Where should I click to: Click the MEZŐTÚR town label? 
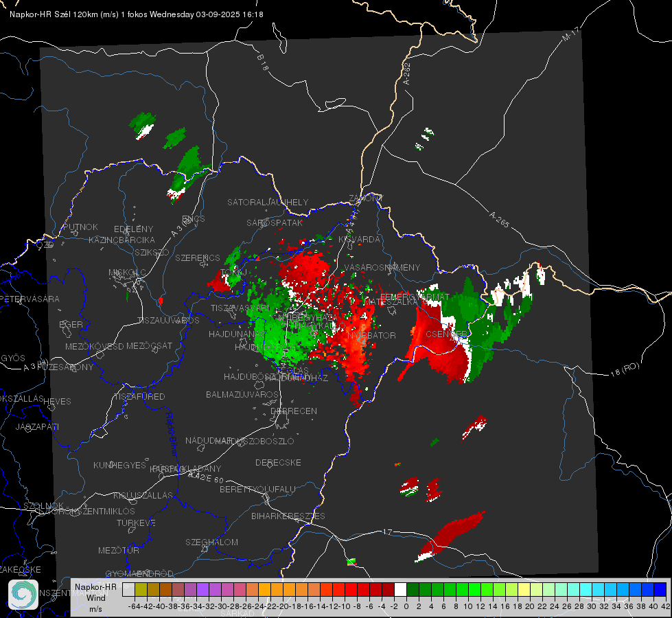[119, 550]
